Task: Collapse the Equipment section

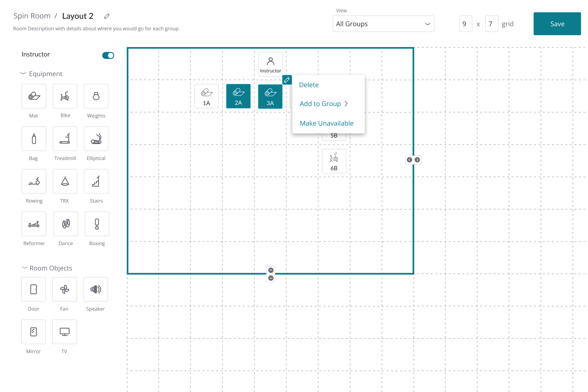Action: (x=23, y=73)
